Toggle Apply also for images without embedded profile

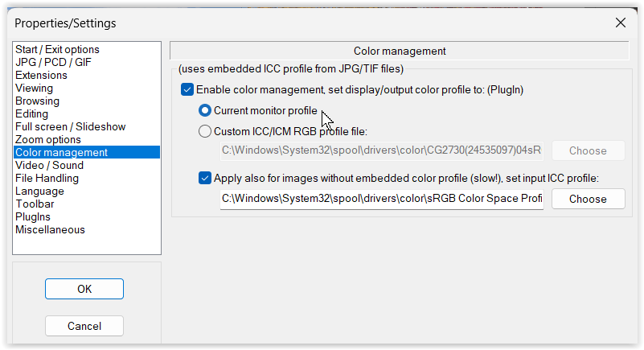pyautogui.click(x=205, y=178)
